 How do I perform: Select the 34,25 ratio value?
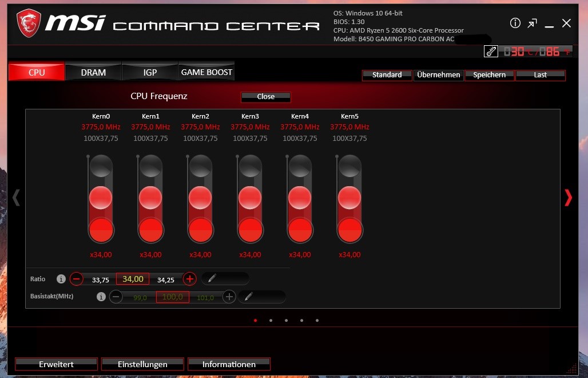(166, 280)
